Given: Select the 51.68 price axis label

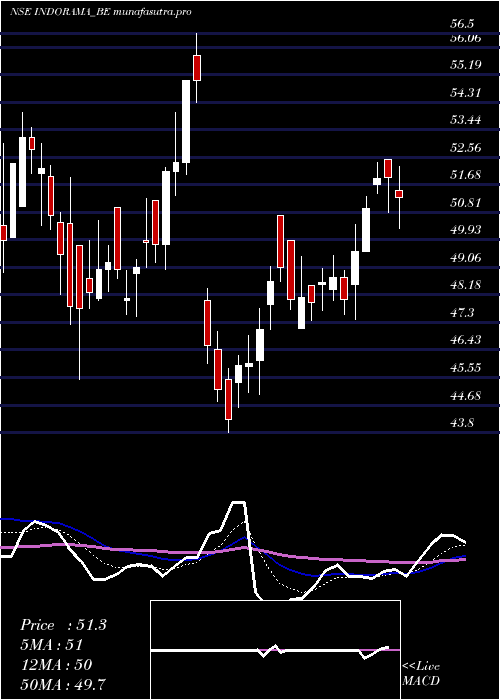Looking at the screenshot, I should pyautogui.click(x=466, y=175).
